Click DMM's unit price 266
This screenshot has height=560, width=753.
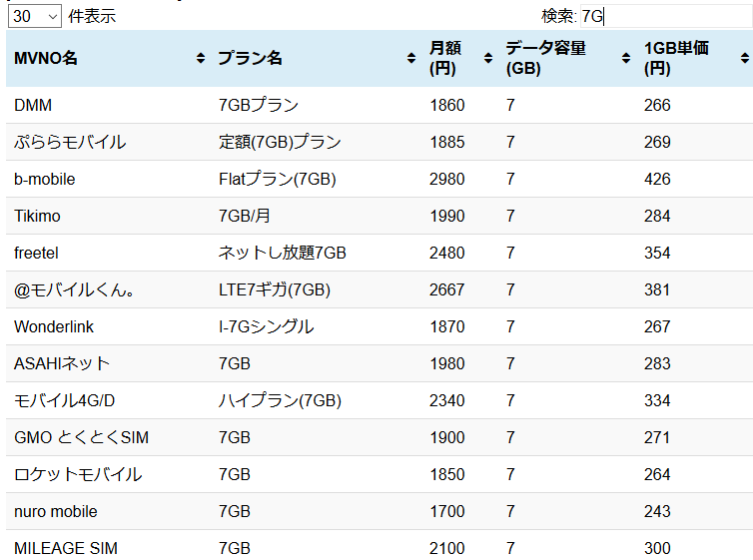point(657,105)
